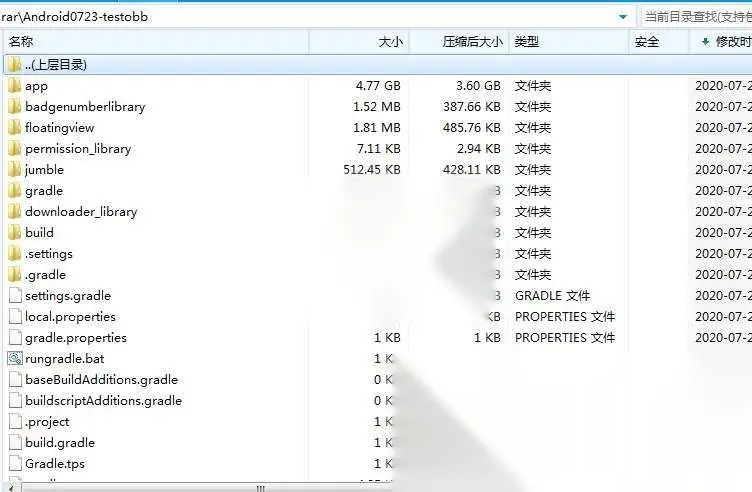The image size is (752, 492).
Task: Click the 512.45 KB size value
Action: [372, 170]
